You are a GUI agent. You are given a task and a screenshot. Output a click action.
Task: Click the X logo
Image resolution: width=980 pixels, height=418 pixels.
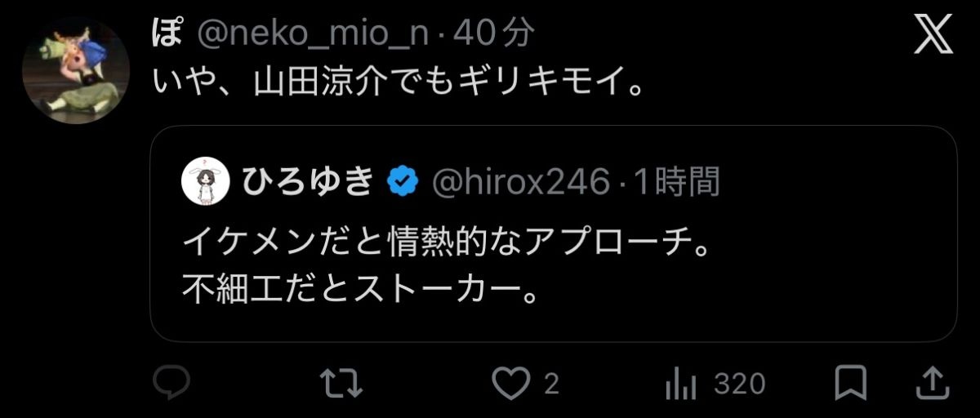(933, 36)
